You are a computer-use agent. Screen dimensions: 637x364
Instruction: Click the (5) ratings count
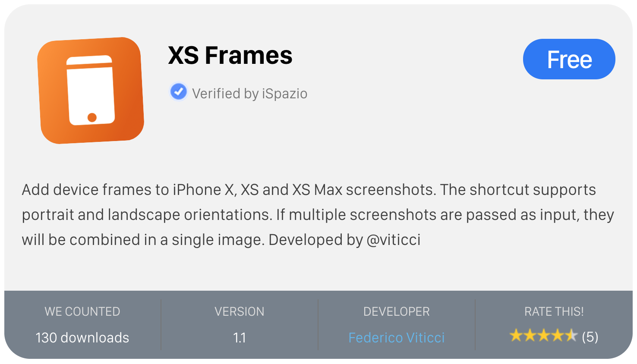click(x=590, y=337)
